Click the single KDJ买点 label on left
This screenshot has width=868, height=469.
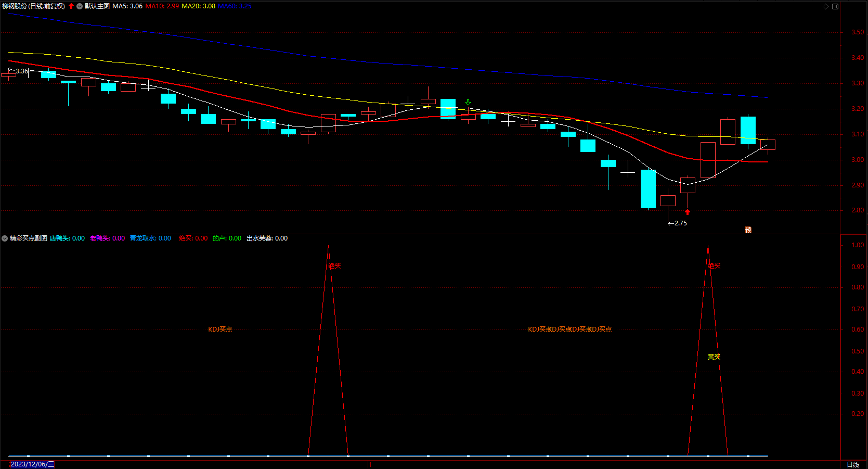pyautogui.click(x=220, y=329)
